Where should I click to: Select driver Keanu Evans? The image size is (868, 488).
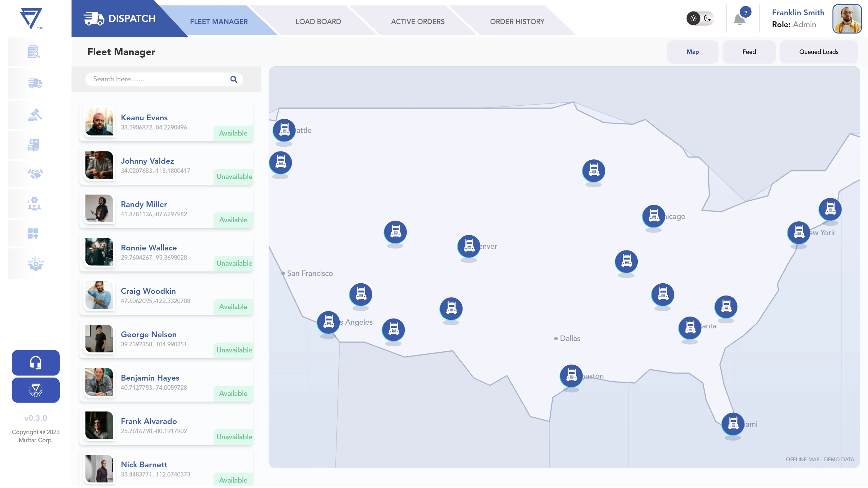[166, 122]
